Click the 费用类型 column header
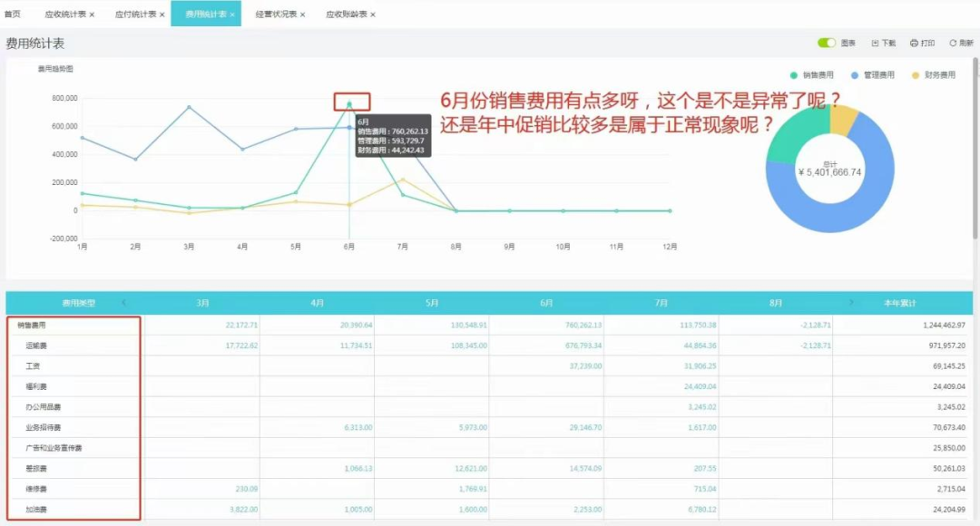980x526 pixels. click(78, 303)
